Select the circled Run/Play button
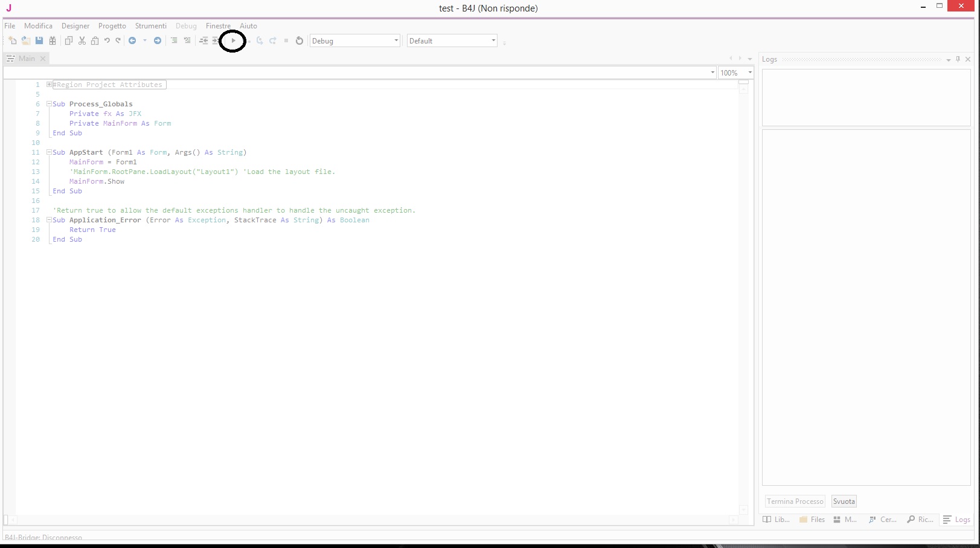980x548 pixels. tap(233, 40)
